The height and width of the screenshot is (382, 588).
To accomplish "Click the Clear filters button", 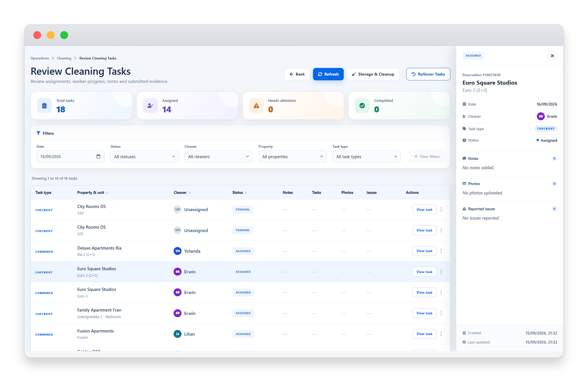I will tap(427, 156).
